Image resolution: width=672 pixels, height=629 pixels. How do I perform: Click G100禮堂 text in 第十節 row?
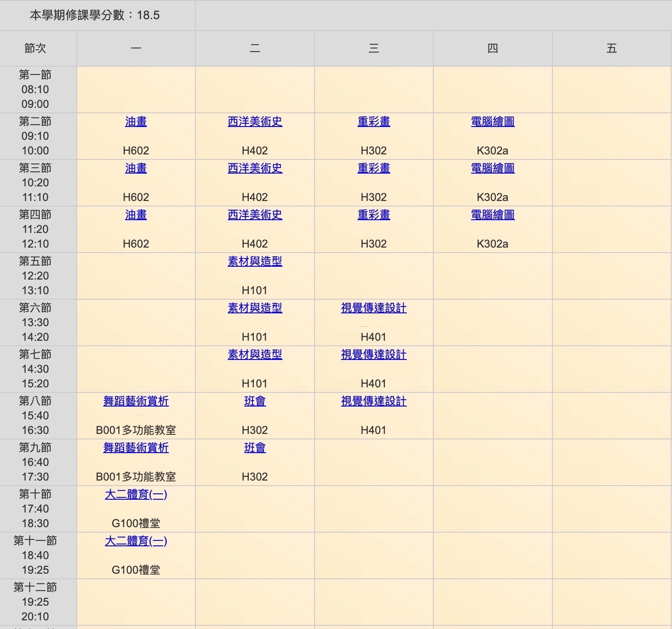136,523
